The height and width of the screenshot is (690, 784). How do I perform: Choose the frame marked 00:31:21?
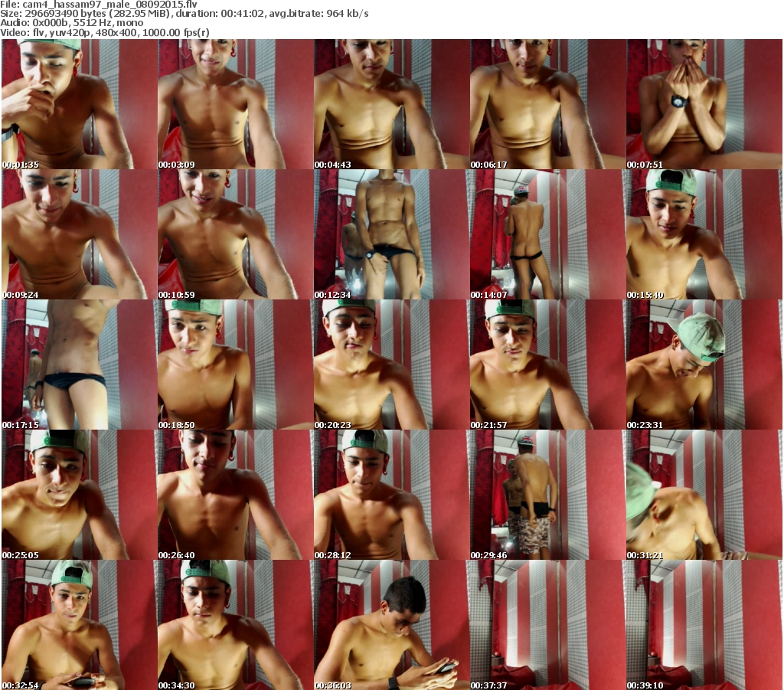tap(704, 495)
